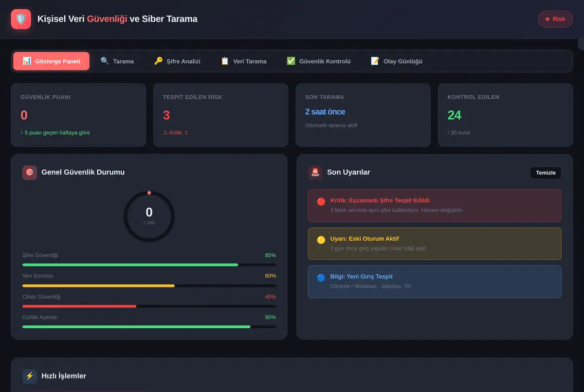Click the Şifre Güvenliği progress bar

click(149, 265)
